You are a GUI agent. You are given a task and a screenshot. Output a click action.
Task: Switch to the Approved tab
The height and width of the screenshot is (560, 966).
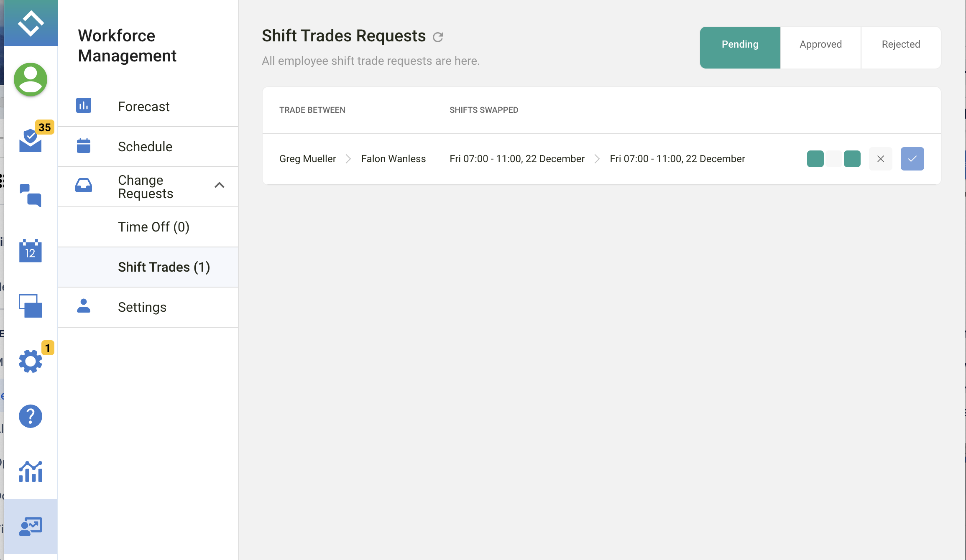tap(820, 44)
